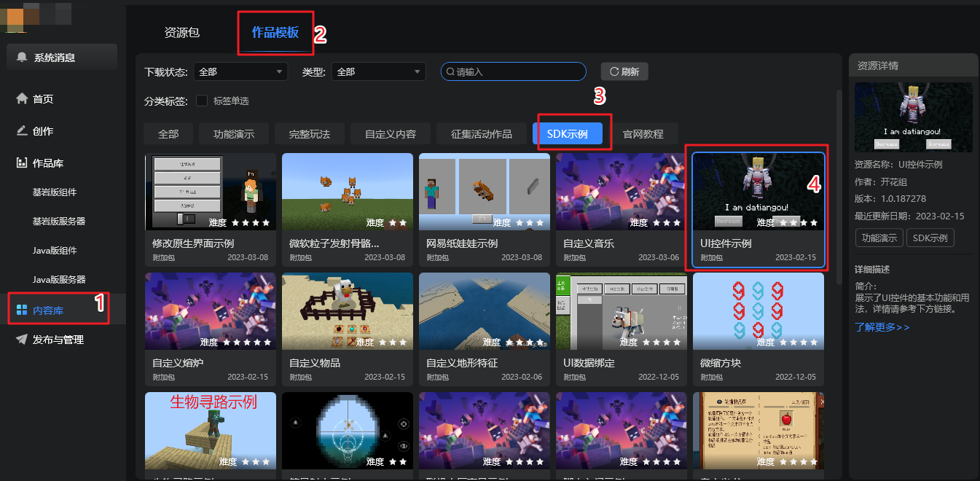980x481 pixels.
Task: Click the magnifier icon in search box
Action: click(450, 72)
